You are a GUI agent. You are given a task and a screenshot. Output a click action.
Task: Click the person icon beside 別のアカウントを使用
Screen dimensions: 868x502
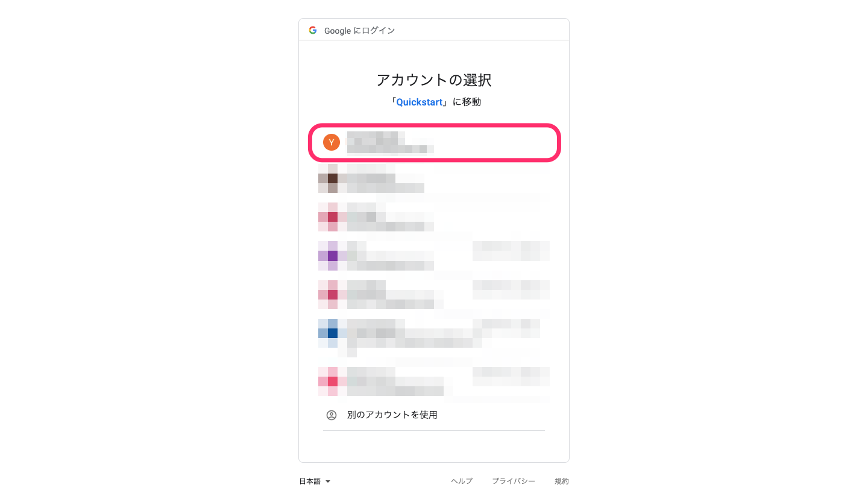tap(332, 415)
